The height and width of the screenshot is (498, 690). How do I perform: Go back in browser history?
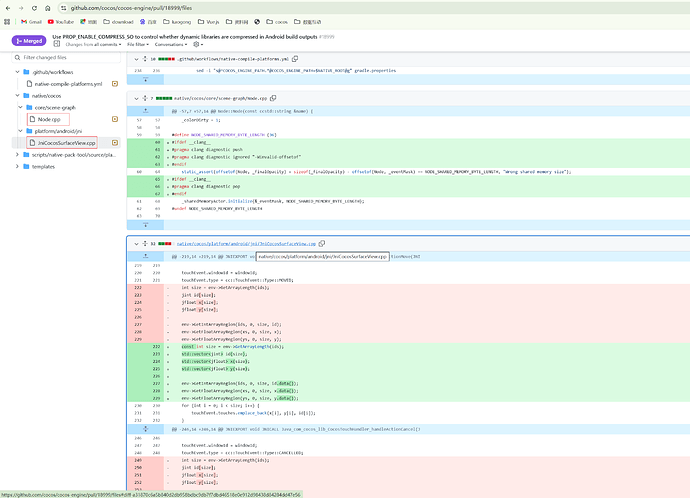[7, 8]
